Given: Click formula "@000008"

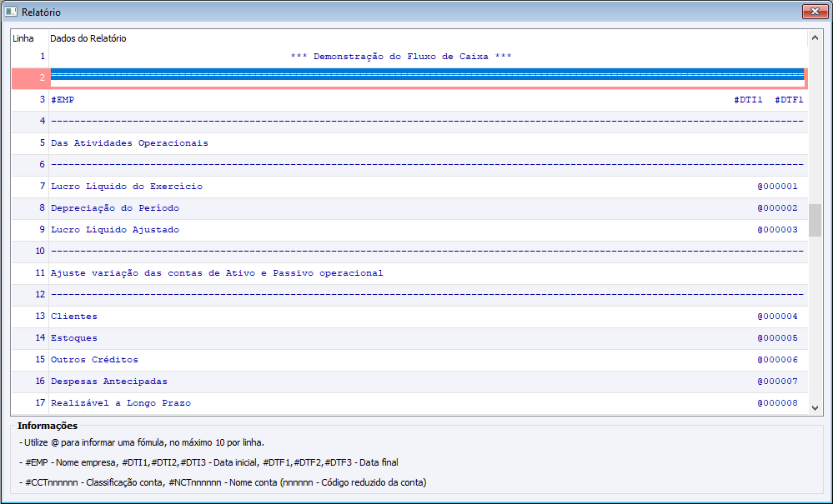Looking at the screenshot, I should [777, 403].
